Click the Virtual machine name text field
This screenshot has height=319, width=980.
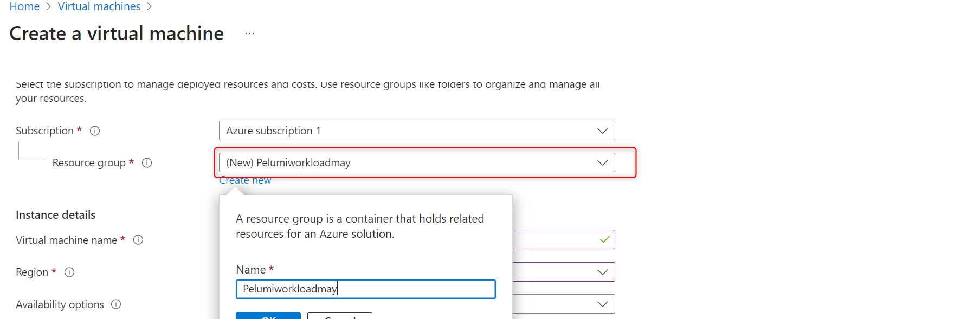(558, 239)
